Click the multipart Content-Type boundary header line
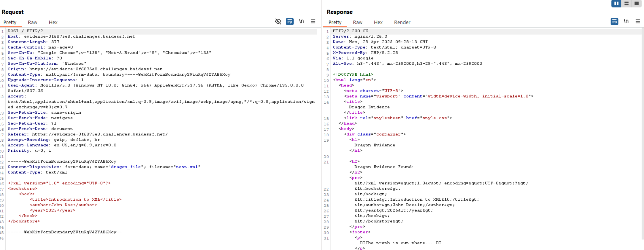Image resolution: width=644 pixels, height=250 pixels. [119, 75]
